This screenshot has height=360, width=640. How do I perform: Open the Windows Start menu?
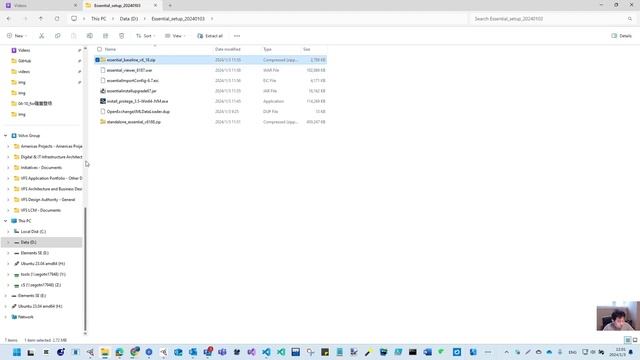point(17,352)
